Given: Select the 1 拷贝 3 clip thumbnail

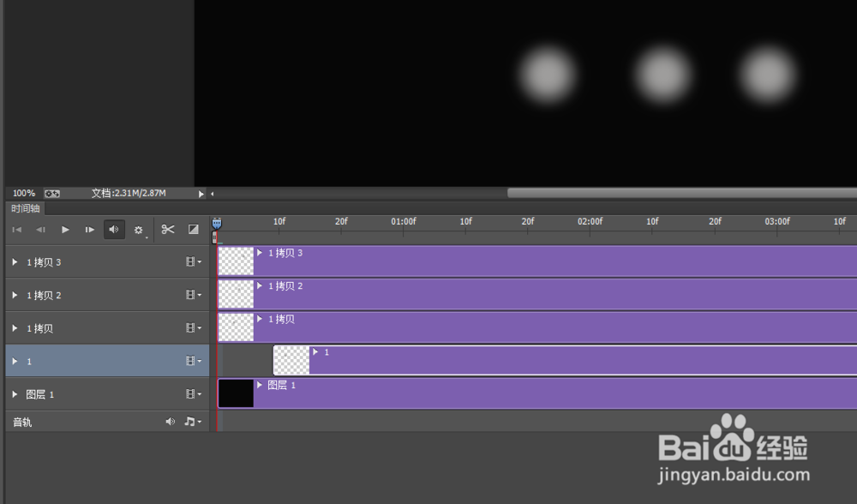Looking at the screenshot, I should click(x=237, y=261).
